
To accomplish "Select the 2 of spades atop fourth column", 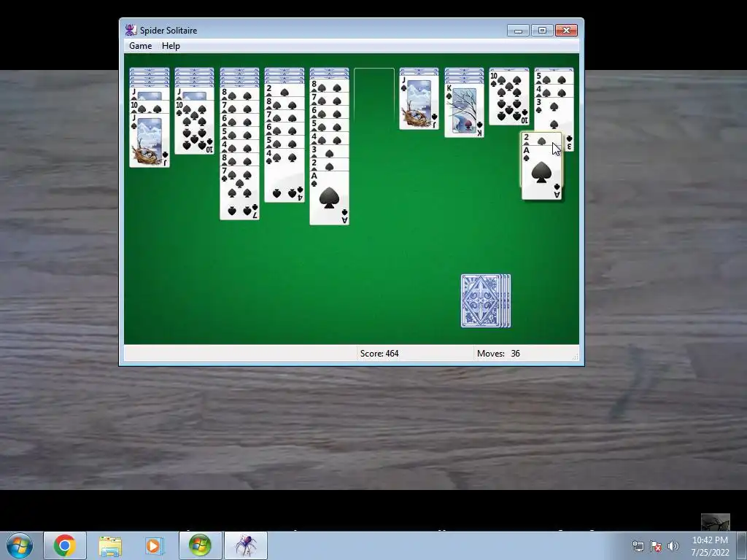I will tap(285, 90).
